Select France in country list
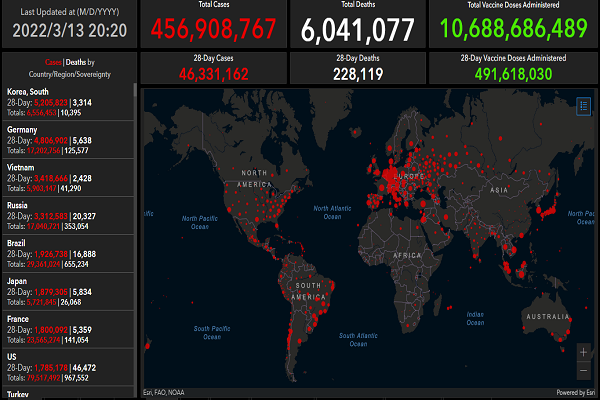Screen dimensions: 600x400 (68, 329)
